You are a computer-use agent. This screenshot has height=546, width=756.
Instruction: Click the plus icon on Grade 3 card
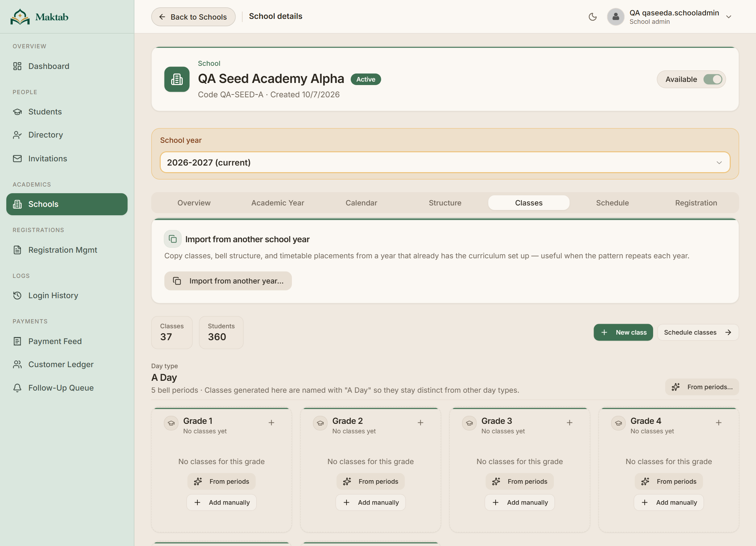point(569,423)
